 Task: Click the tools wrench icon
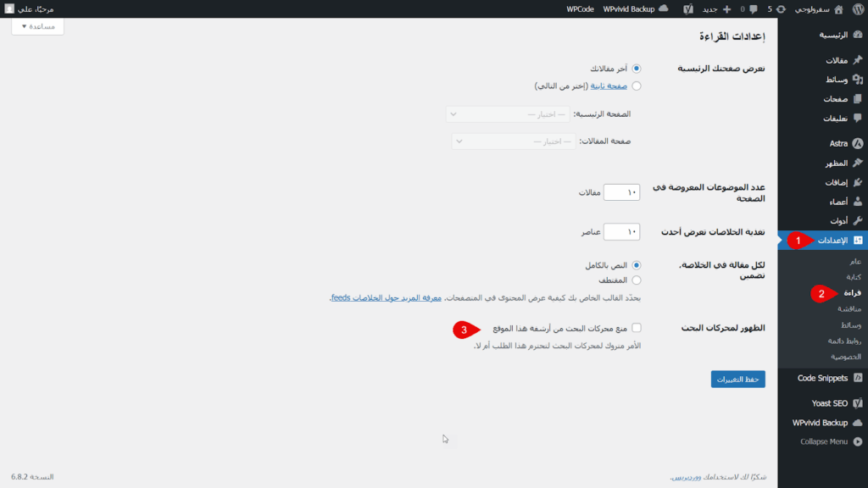pos(858,221)
